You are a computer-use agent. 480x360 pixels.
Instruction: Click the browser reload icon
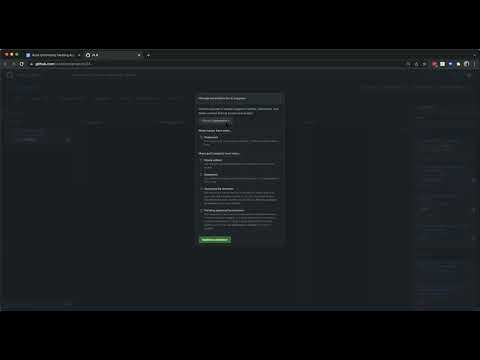(22, 64)
